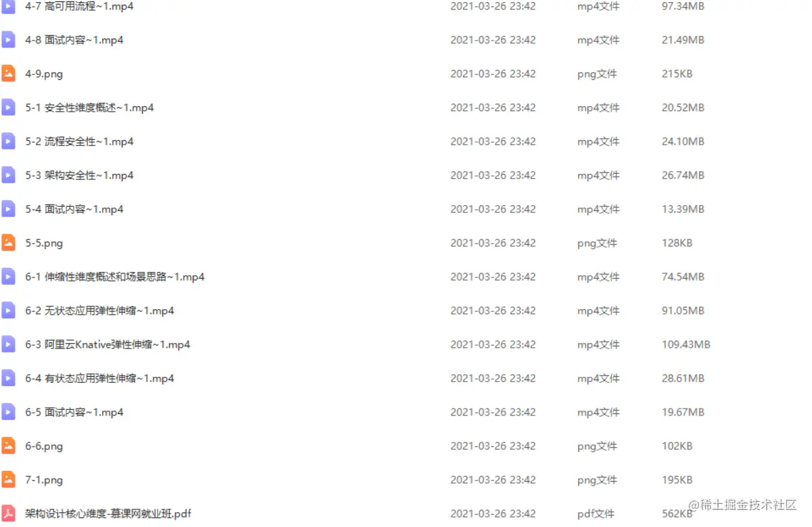Click the image icon beside 6-6.png

tap(8, 446)
